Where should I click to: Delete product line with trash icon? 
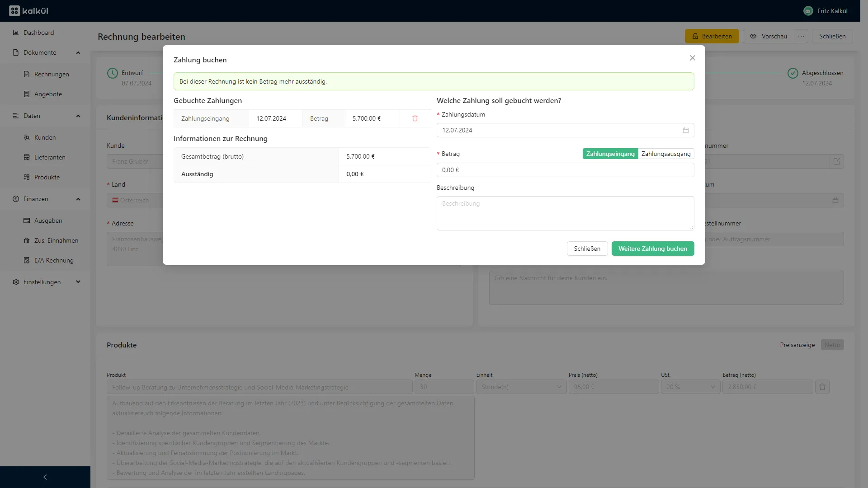point(822,387)
